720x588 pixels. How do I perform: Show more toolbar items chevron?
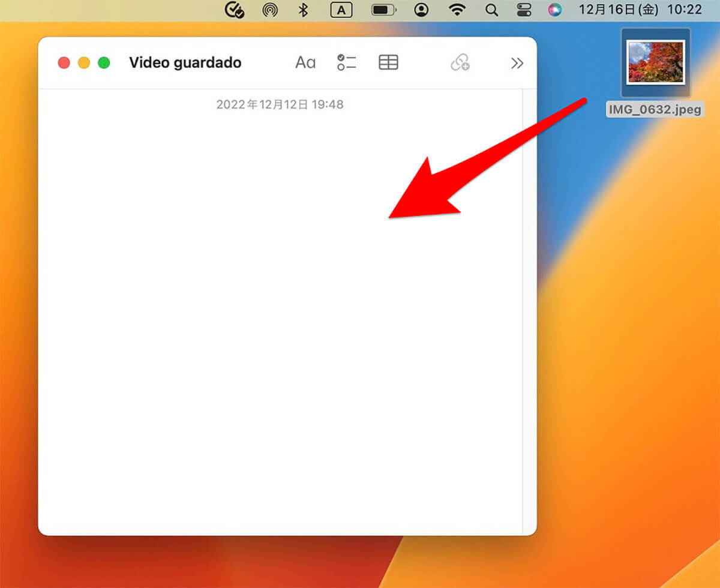(x=517, y=63)
